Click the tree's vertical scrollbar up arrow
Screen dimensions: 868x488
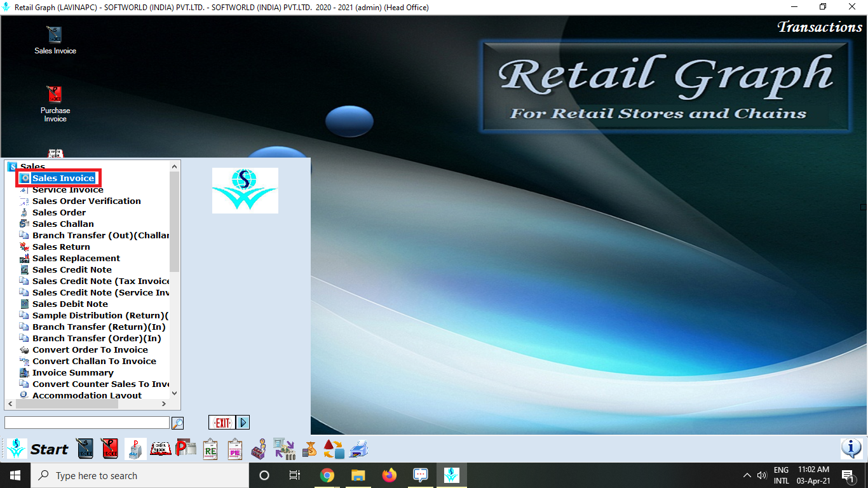pos(175,166)
